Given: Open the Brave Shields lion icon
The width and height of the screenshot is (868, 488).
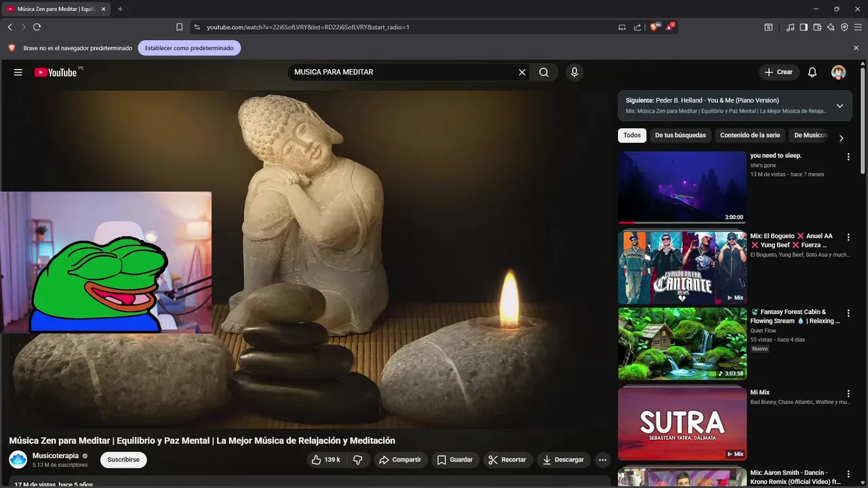Looking at the screenshot, I should pyautogui.click(x=654, y=27).
